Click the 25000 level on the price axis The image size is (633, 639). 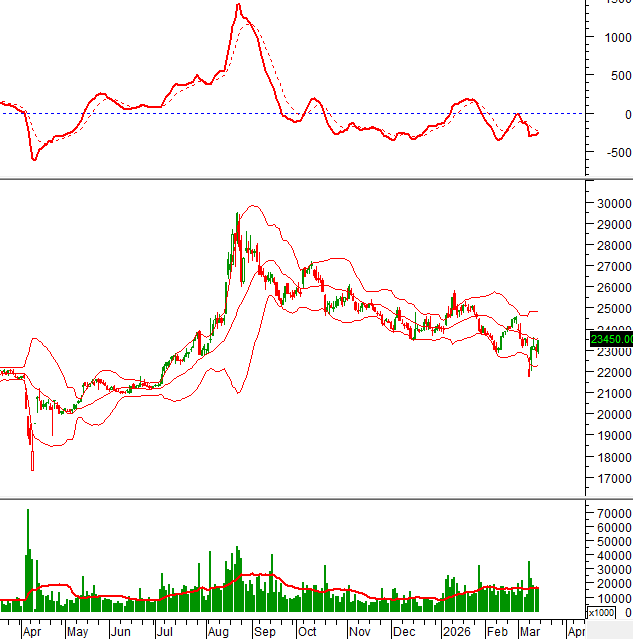[610, 309]
